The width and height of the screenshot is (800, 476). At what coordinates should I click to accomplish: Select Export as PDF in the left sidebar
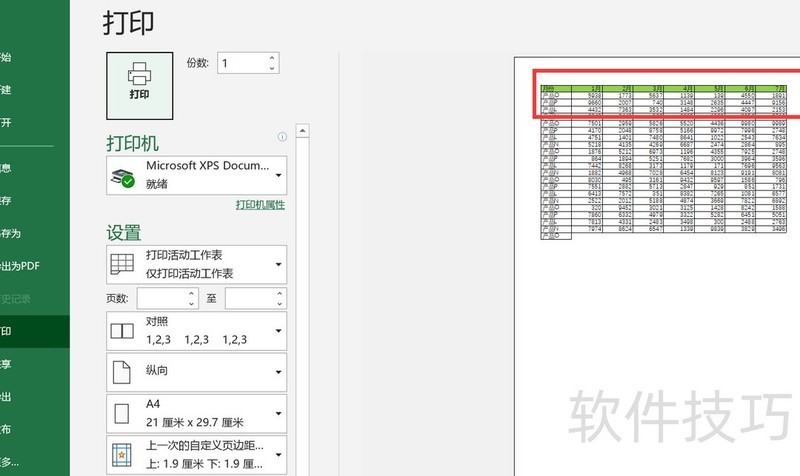pyautogui.click(x=35, y=266)
